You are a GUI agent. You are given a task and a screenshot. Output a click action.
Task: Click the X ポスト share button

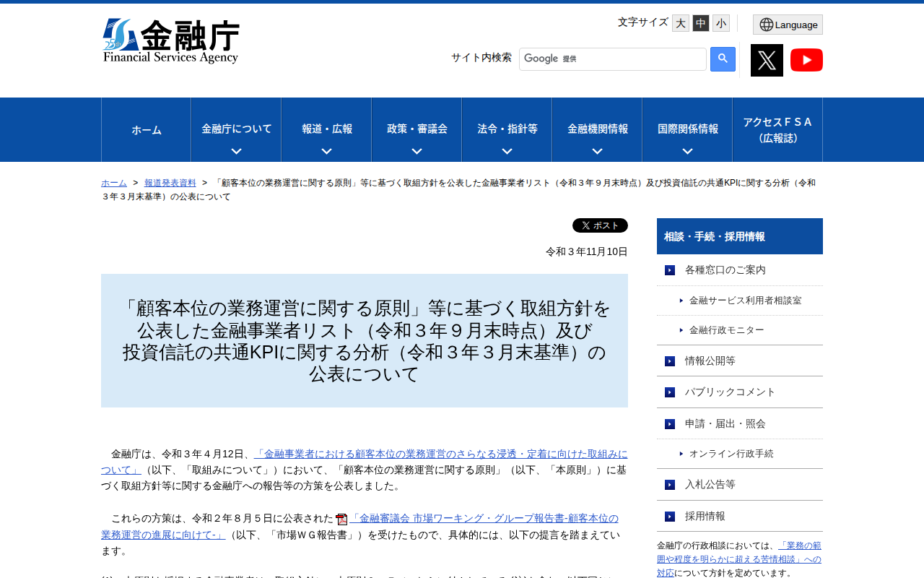click(600, 225)
